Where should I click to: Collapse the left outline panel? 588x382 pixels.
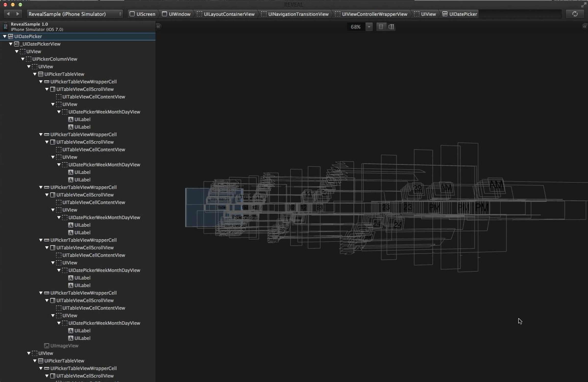158,27
